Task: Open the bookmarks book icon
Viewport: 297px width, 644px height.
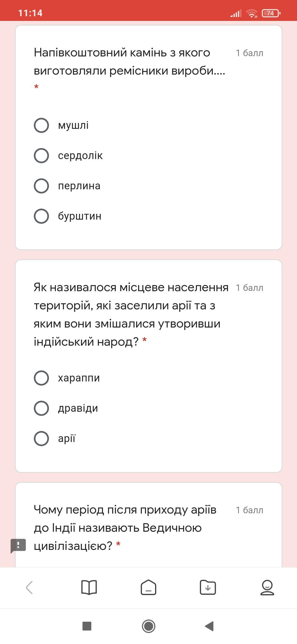Action: click(x=89, y=588)
